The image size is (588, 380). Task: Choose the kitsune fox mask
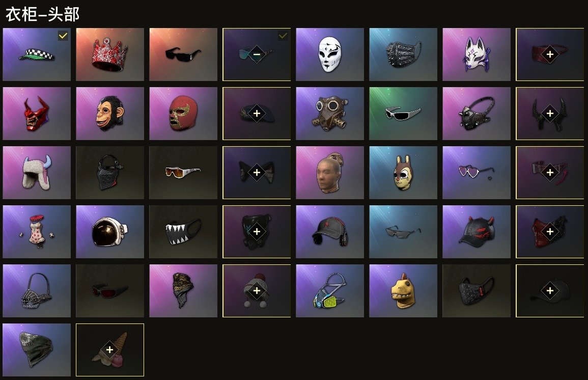click(476, 55)
